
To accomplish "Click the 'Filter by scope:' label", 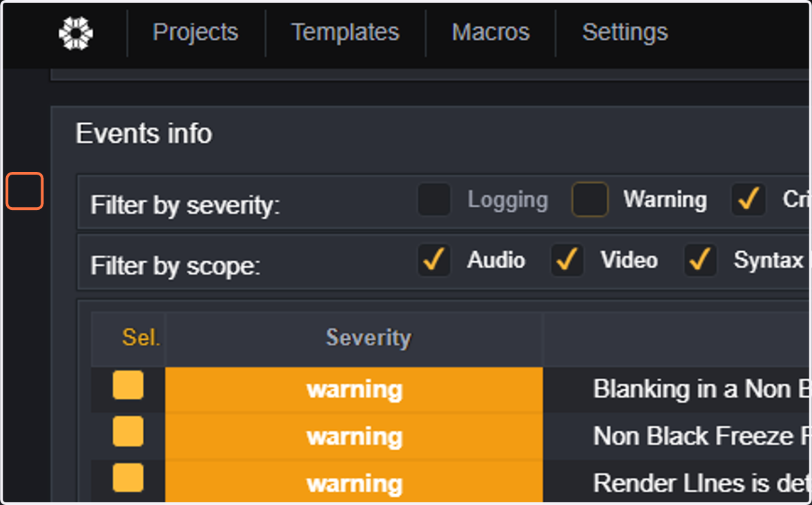I will click(x=175, y=266).
